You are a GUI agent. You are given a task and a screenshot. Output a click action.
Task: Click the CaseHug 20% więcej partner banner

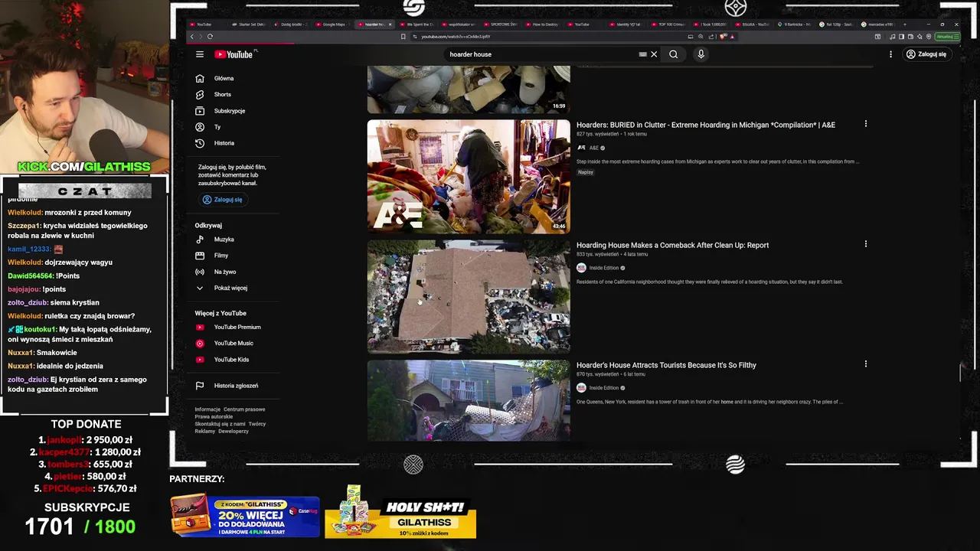tap(245, 517)
